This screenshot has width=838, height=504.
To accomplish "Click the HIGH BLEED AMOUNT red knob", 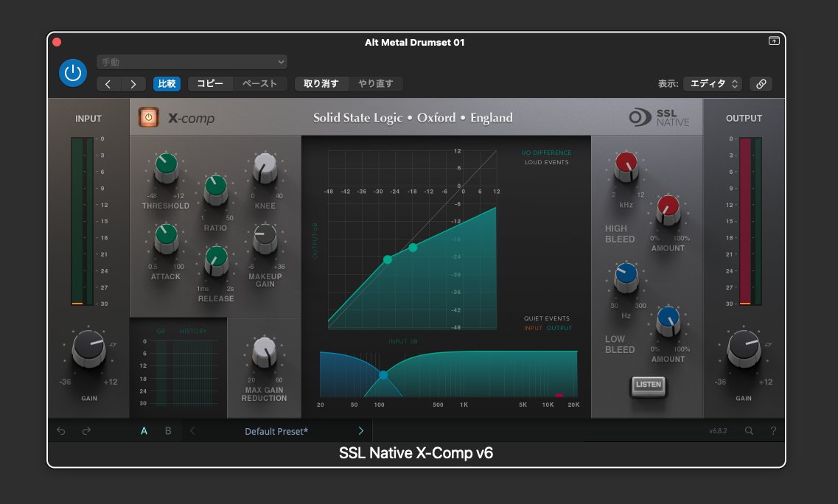I will tap(668, 209).
